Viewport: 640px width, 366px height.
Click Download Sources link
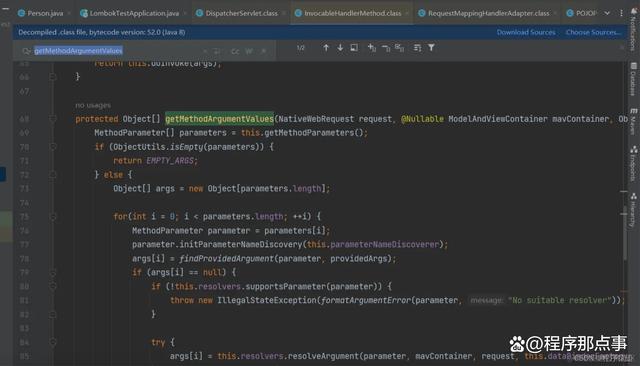526,32
